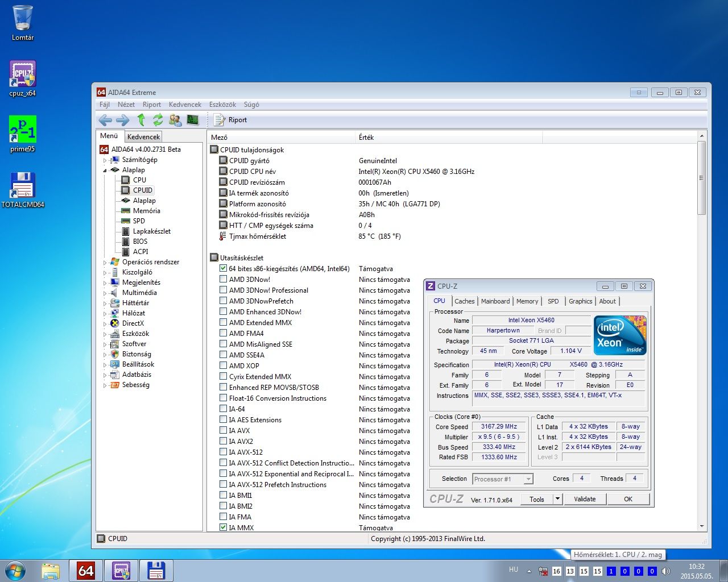Open the Windows Start menu

(x=15, y=571)
